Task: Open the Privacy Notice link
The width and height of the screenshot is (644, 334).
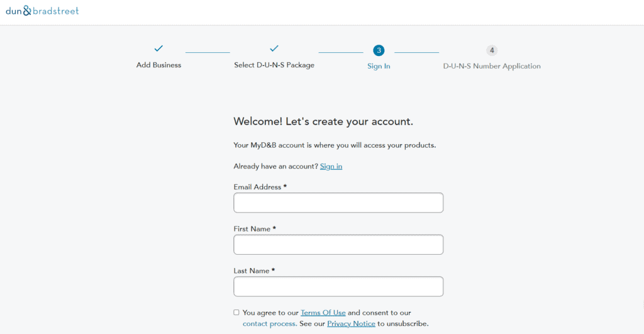Action: click(x=351, y=324)
